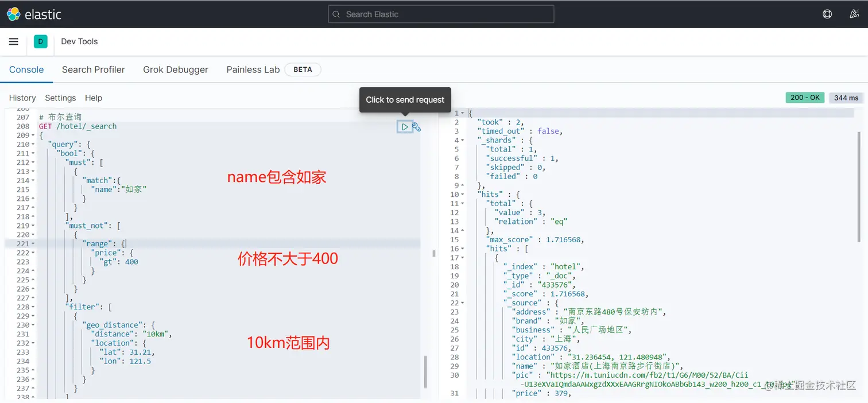
Task: Open the History panel
Action: [22, 98]
